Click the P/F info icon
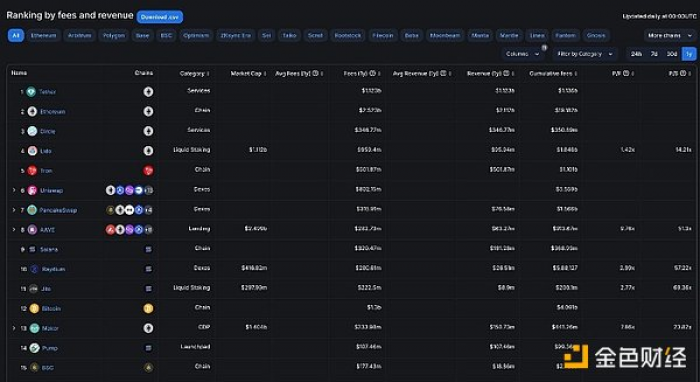The height and width of the screenshot is (382, 700). coord(626,73)
